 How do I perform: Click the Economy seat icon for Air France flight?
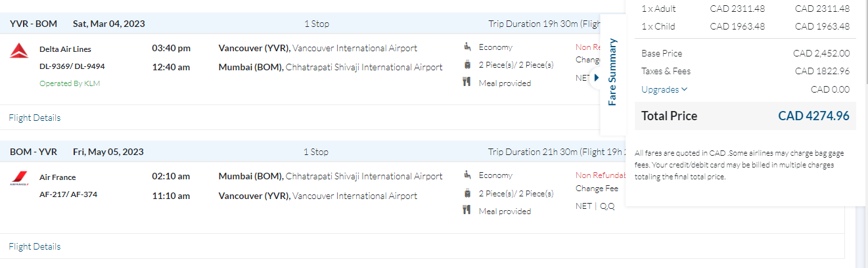[467, 175]
